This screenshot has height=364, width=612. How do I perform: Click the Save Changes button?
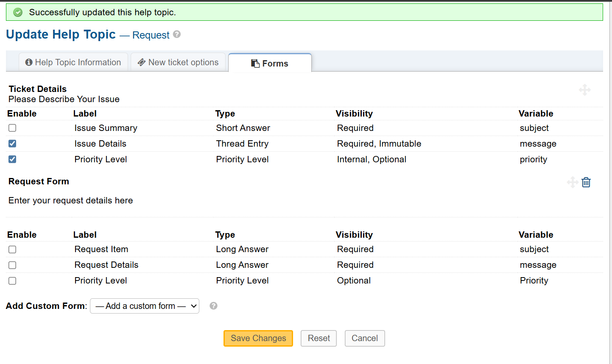coord(258,338)
